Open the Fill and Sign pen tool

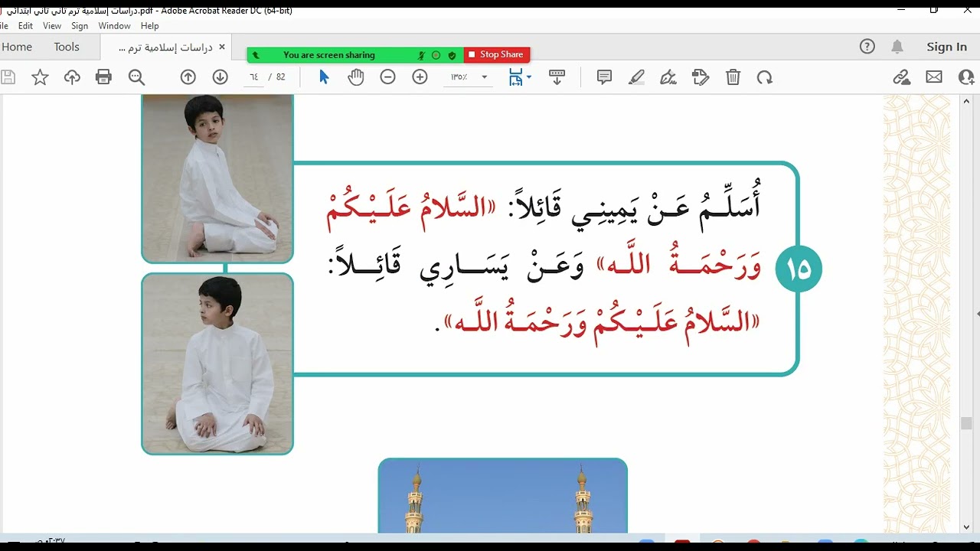coord(669,77)
